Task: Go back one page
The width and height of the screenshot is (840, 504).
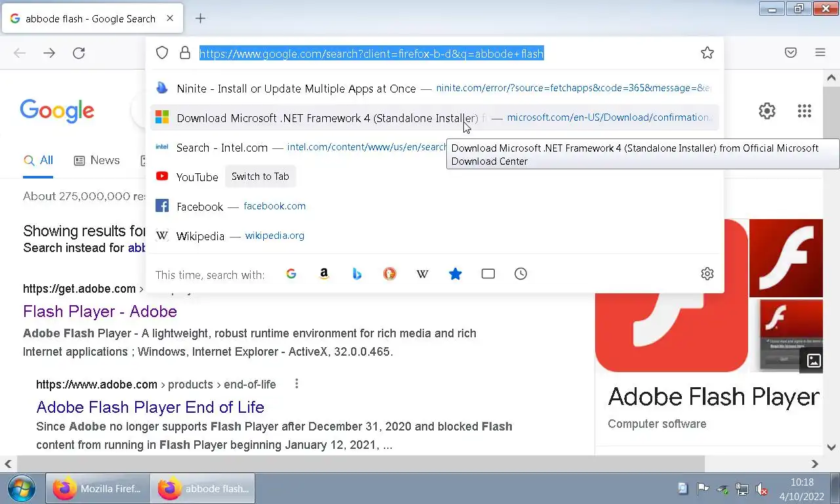Action: pos(20,53)
